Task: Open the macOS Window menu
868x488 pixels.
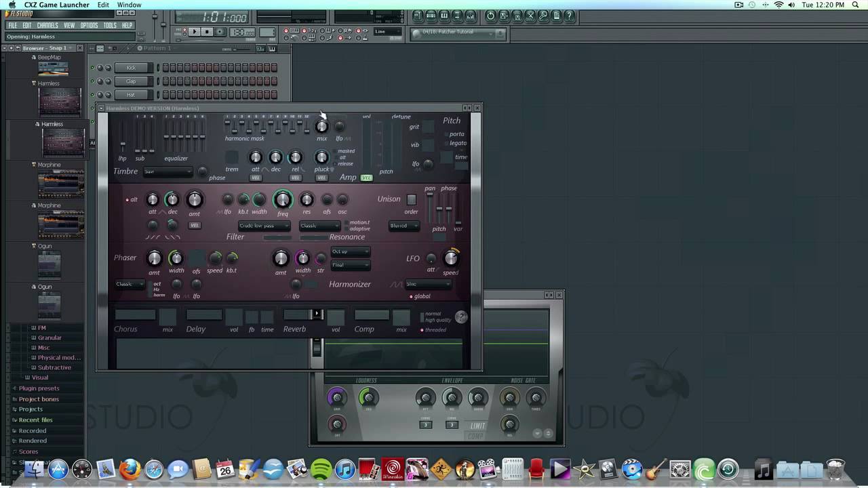Action: [129, 5]
